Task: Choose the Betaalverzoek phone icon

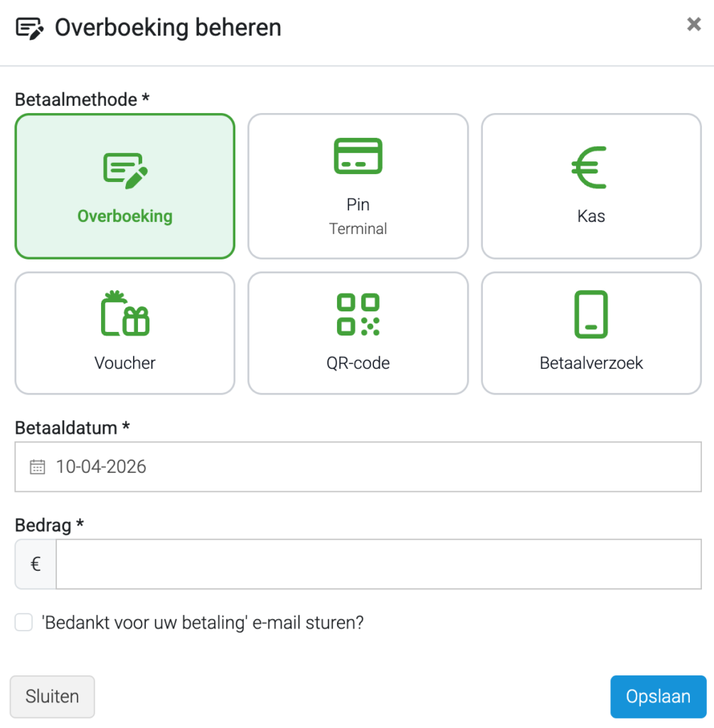Action: (x=591, y=314)
